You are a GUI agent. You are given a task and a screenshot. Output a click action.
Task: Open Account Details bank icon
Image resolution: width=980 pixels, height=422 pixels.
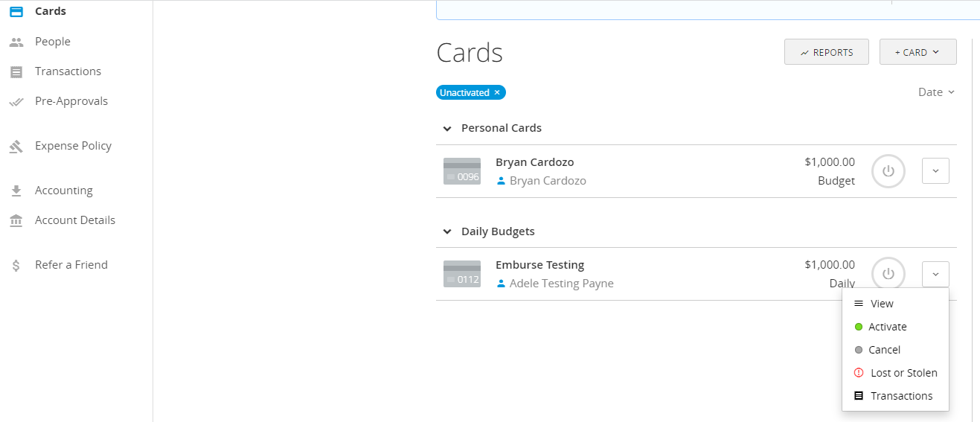tap(16, 221)
